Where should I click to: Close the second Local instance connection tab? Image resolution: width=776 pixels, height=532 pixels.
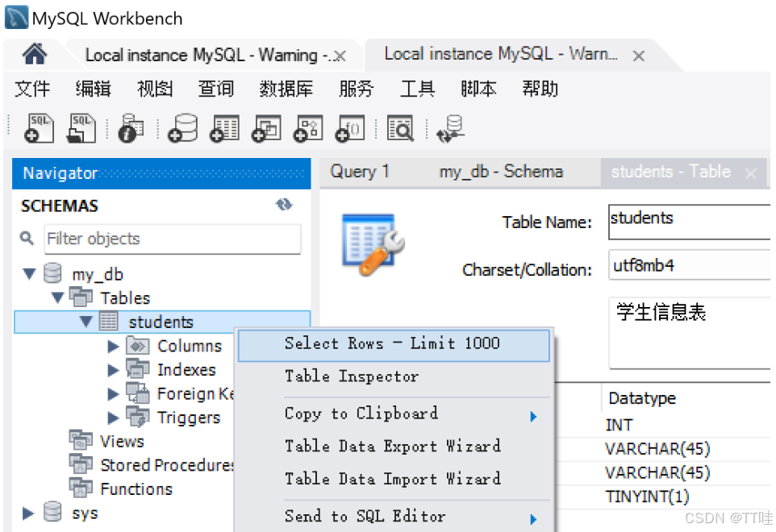click(639, 56)
